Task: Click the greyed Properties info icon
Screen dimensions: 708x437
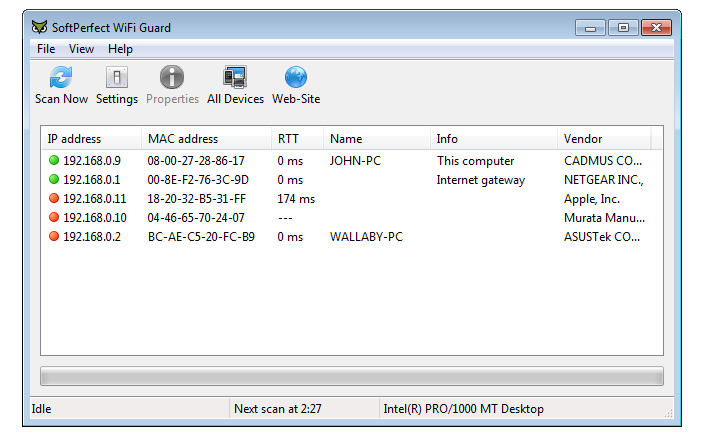Action: click(x=172, y=77)
